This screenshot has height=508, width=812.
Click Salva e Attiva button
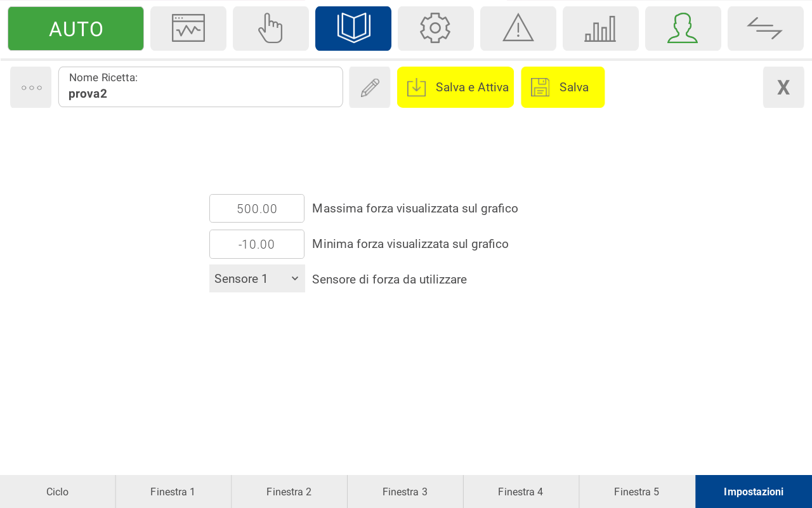tap(455, 88)
